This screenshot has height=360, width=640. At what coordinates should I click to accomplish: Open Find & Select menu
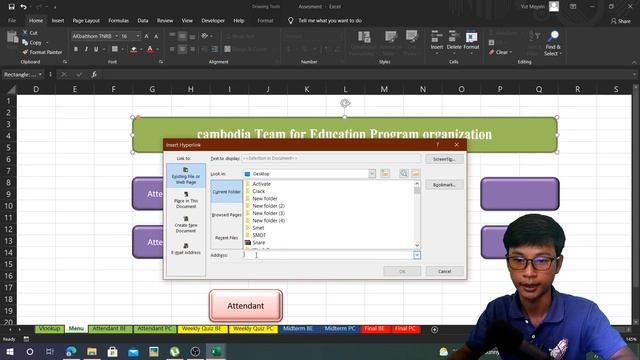pos(553,44)
